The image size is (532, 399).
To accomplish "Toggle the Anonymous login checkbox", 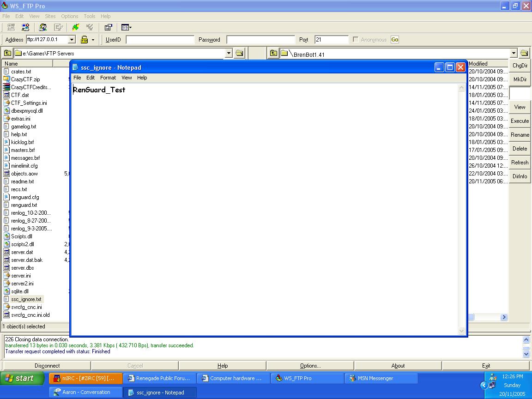I will (356, 40).
